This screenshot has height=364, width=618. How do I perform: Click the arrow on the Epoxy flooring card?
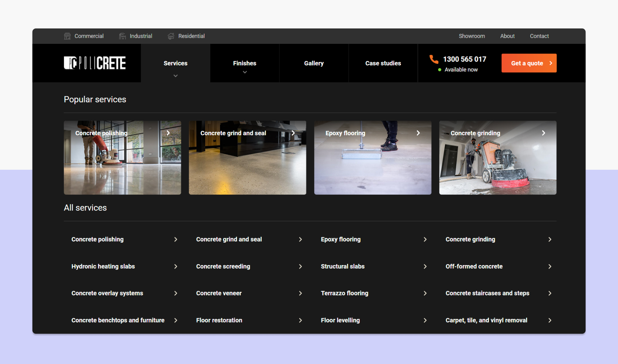pos(418,133)
